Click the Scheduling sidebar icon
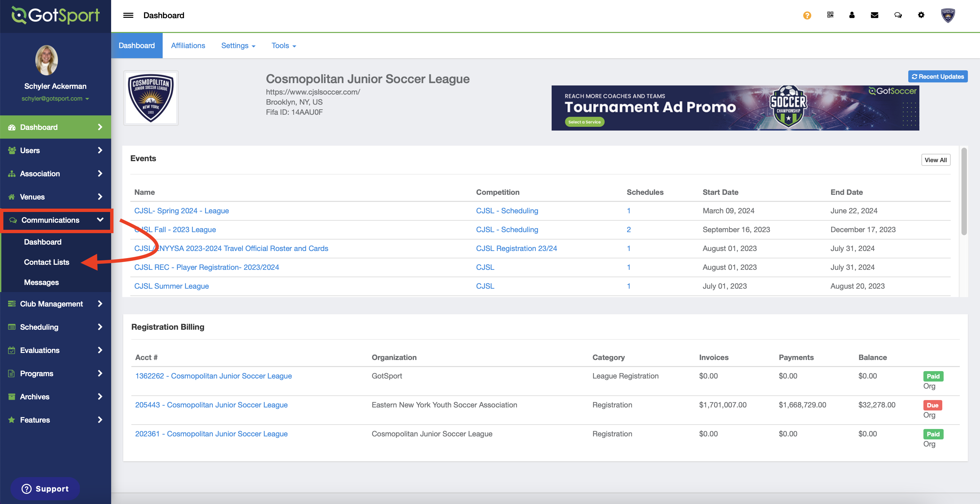This screenshot has width=980, height=504. (12, 326)
